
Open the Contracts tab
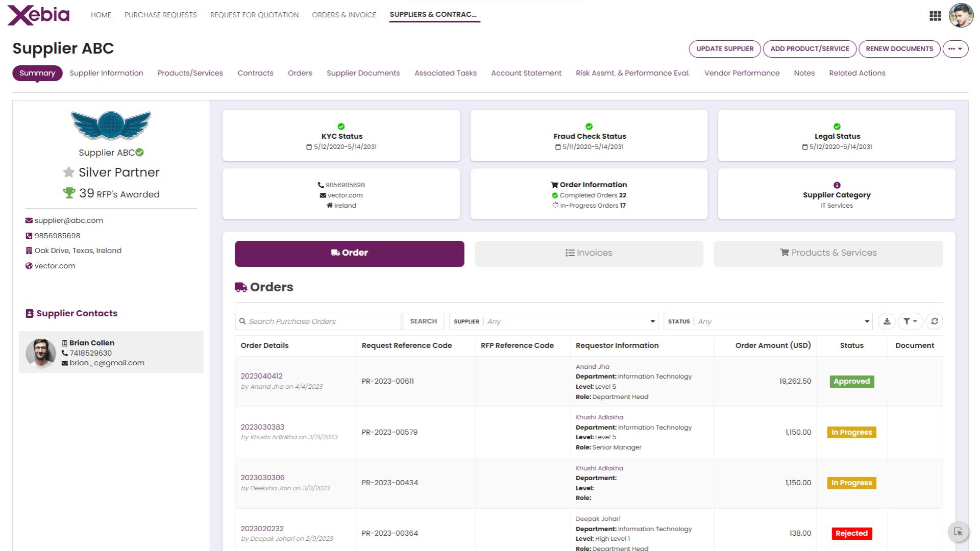click(x=255, y=73)
